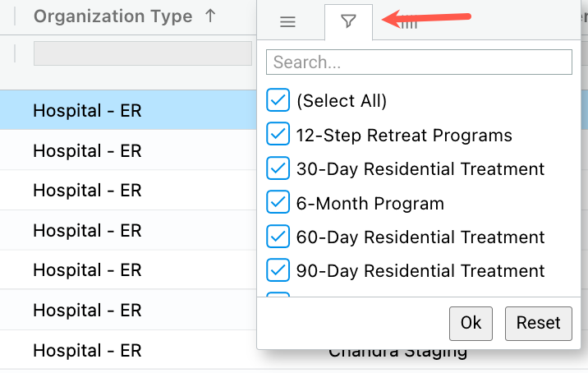Uncheck 12-Step Retreat Programs
Screen dimensions: 588x373
pyautogui.click(x=278, y=135)
